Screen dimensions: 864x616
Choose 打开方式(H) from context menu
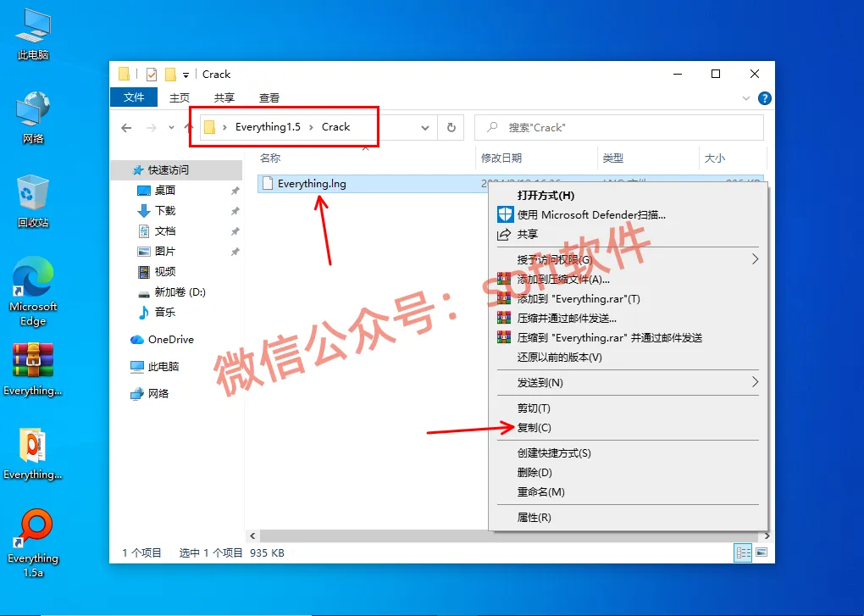629,196
